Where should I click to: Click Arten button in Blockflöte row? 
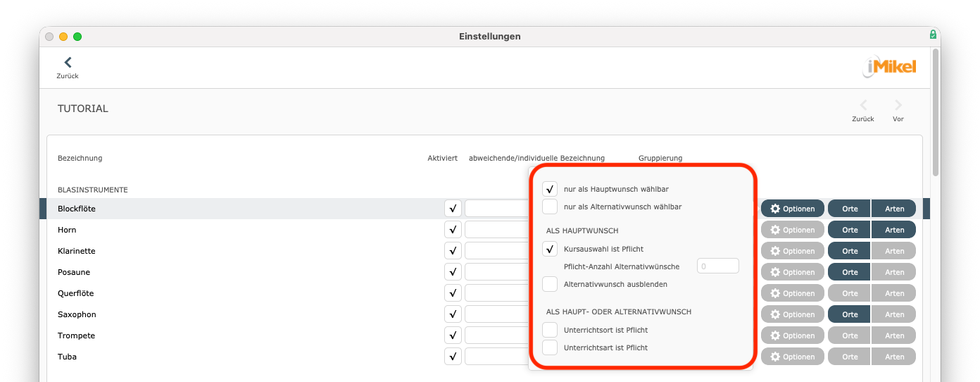(x=894, y=209)
